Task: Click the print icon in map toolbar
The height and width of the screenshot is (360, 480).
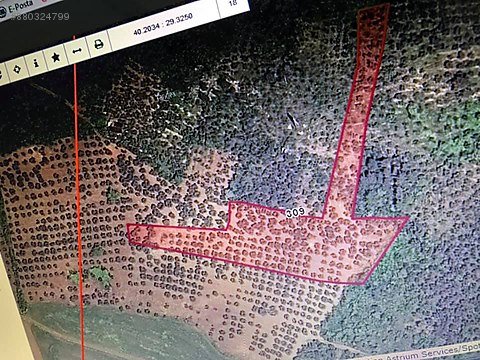Action: (x=99, y=44)
